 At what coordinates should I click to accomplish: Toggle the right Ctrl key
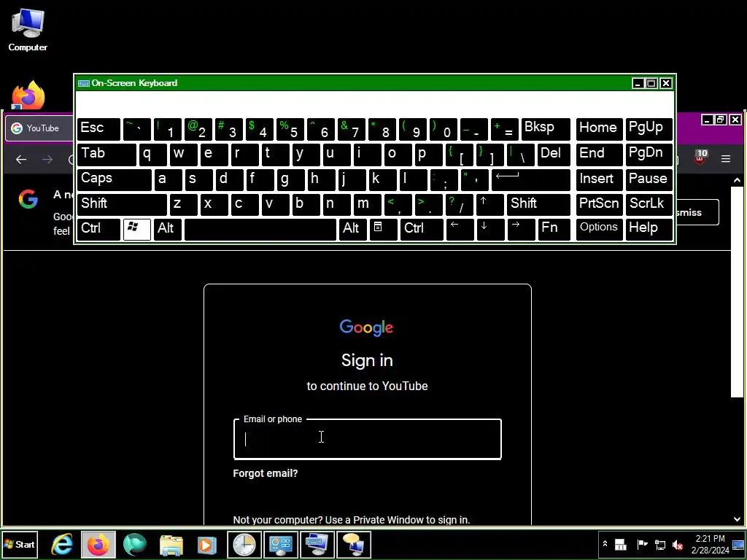point(422,229)
